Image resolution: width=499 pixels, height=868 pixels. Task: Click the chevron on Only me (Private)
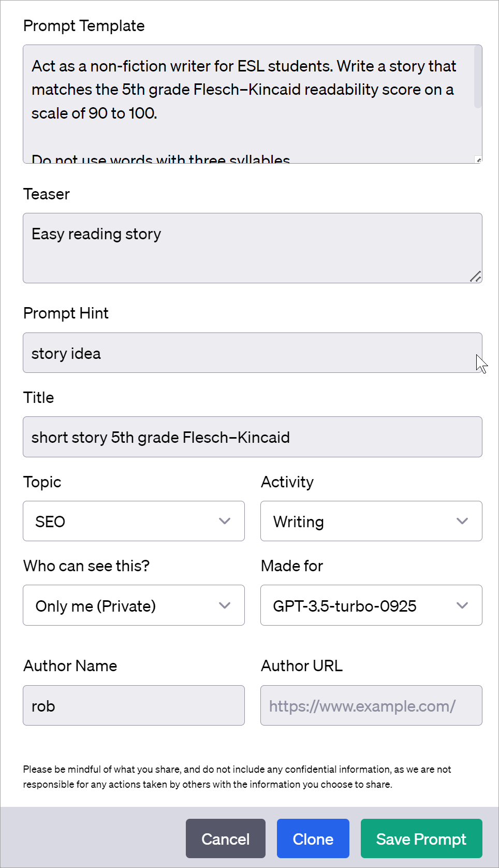[225, 605]
